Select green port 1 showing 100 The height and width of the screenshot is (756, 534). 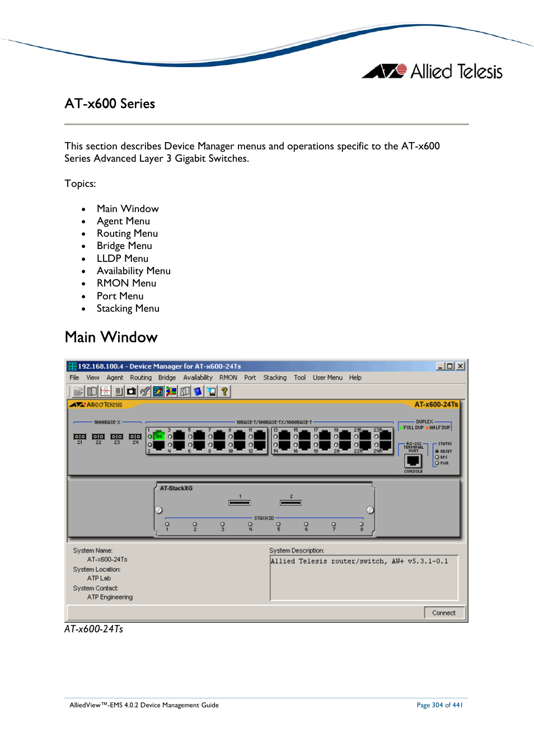(x=159, y=436)
